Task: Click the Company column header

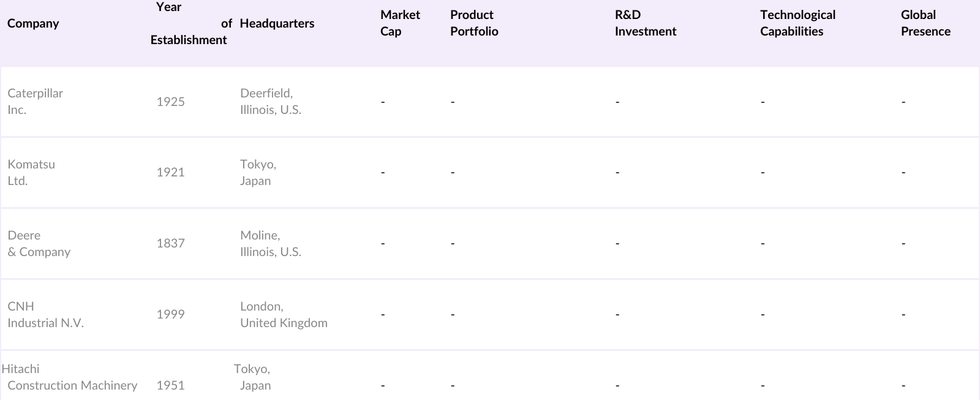Action: 33,23
